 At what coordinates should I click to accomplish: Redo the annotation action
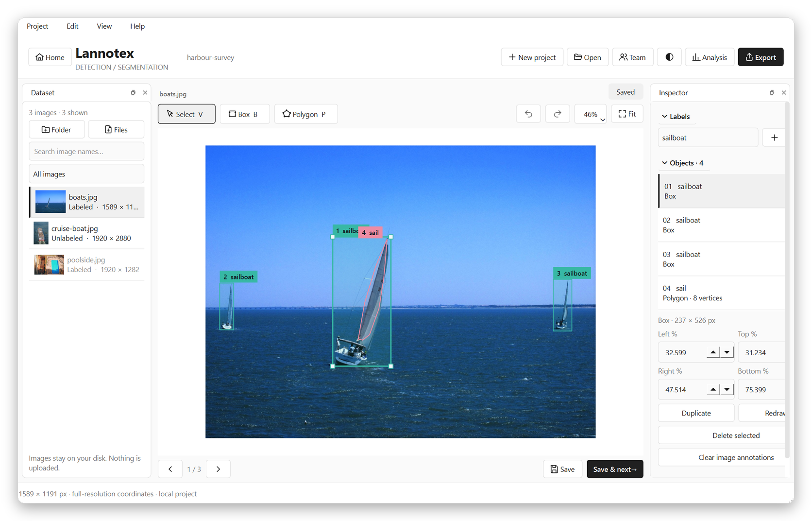558,114
